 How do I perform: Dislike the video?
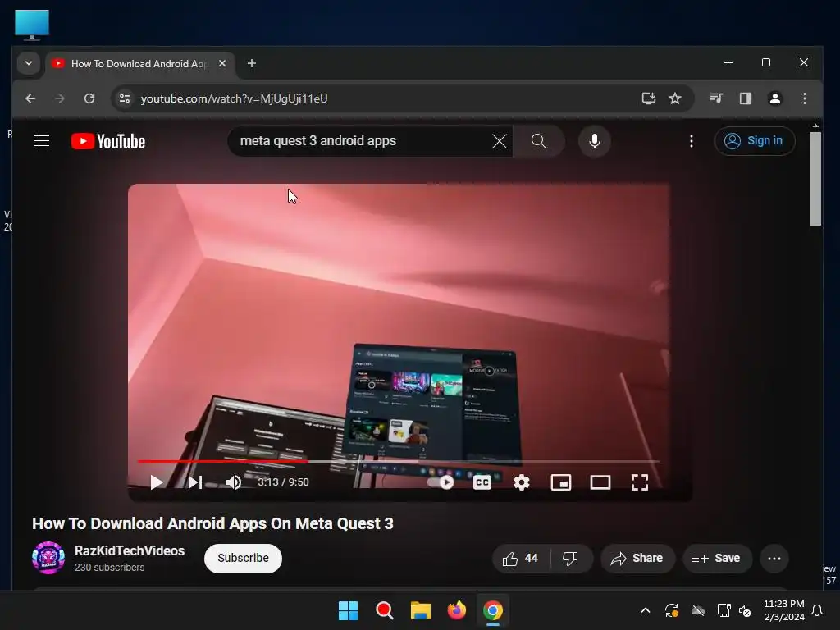(571, 558)
